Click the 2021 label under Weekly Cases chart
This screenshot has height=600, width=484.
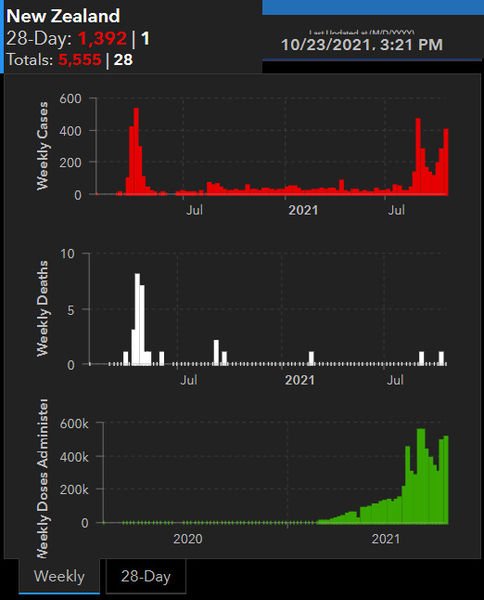[x=303, y=210]
